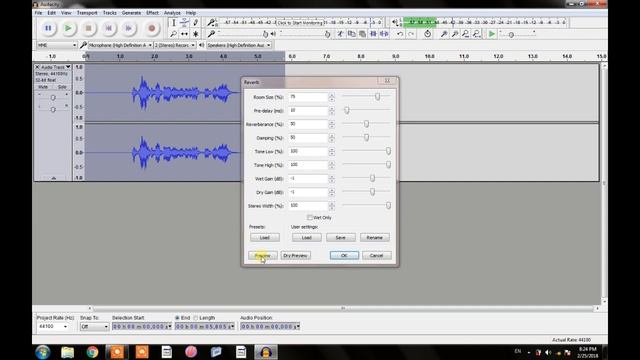The height and width of the screenshot is (360, 640).
Task: Open the Microphone recording device dropdown
Action: (x=120, y=45)
